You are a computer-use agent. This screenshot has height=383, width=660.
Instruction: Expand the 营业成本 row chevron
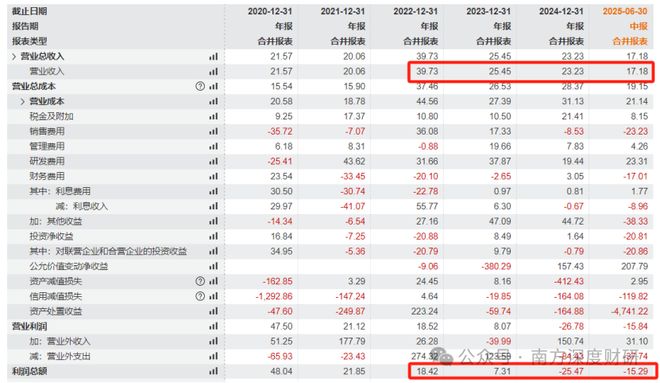(x=23, y=101)
